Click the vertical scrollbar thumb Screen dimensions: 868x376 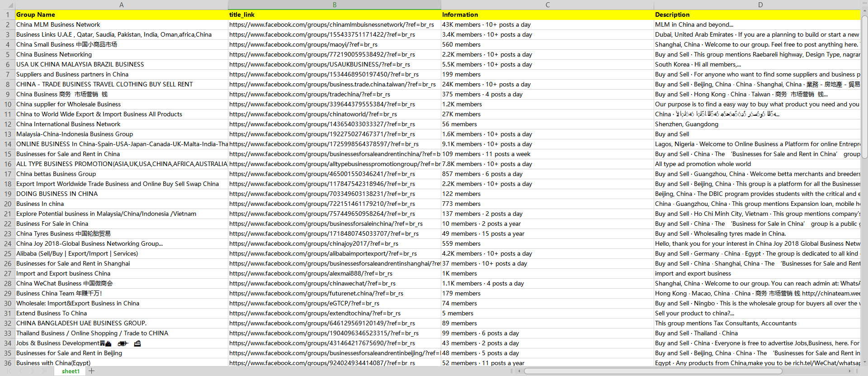tap(864, 87)
